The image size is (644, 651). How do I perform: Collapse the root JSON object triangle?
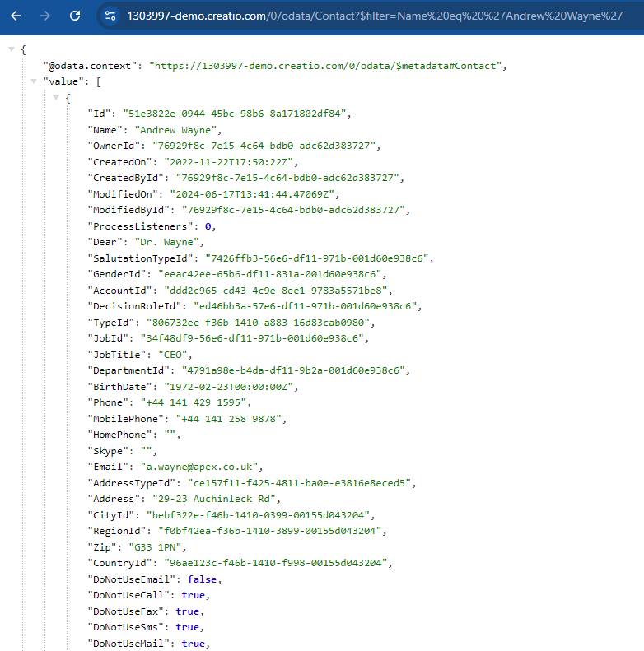(12, 49)
